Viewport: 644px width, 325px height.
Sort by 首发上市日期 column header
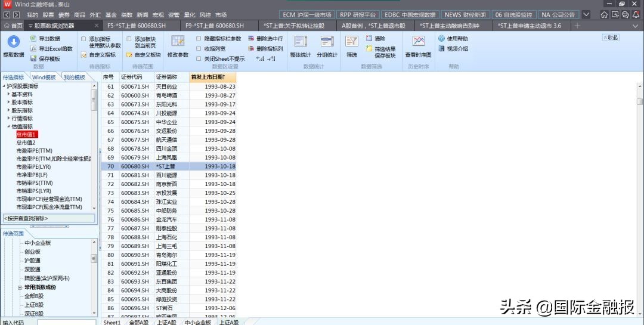212,78
